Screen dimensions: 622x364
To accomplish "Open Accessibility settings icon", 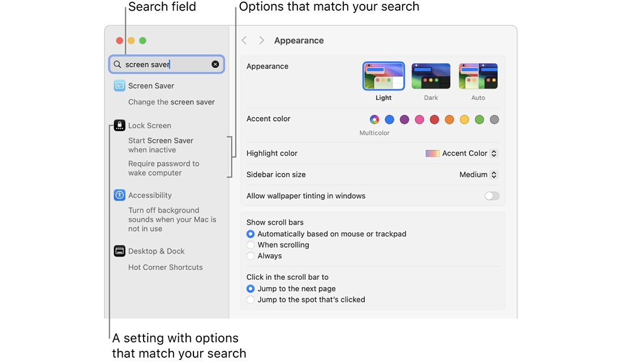I will [119, 195].
